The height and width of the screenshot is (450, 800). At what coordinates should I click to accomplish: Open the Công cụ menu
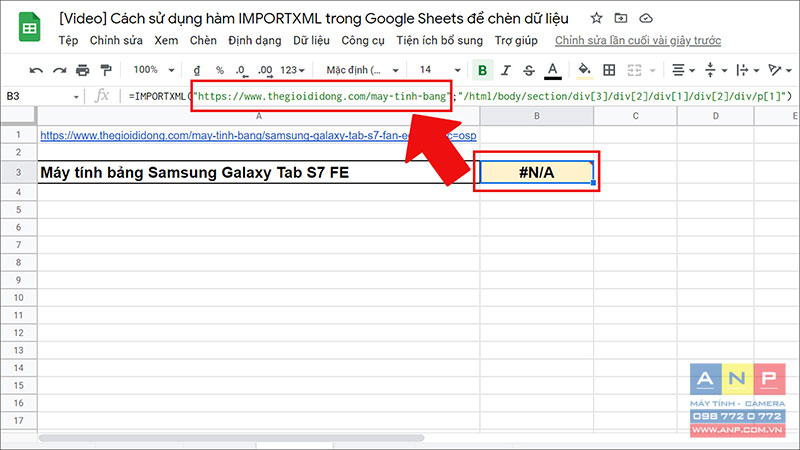point(363,40)
